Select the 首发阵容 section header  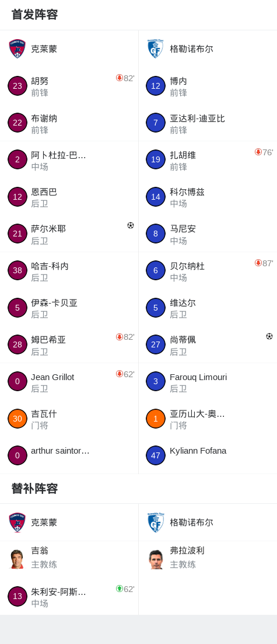pyautogui.click(x=34, y=15)
